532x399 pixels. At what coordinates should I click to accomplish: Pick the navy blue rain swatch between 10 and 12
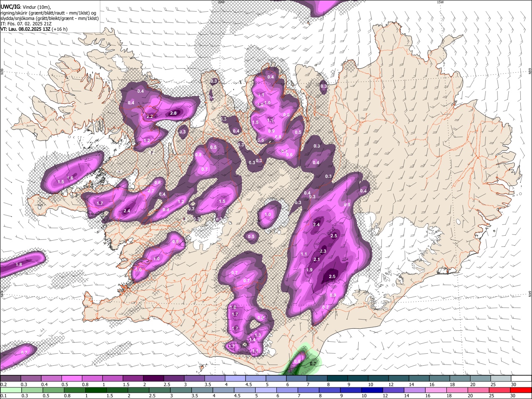tap(372, 390)
